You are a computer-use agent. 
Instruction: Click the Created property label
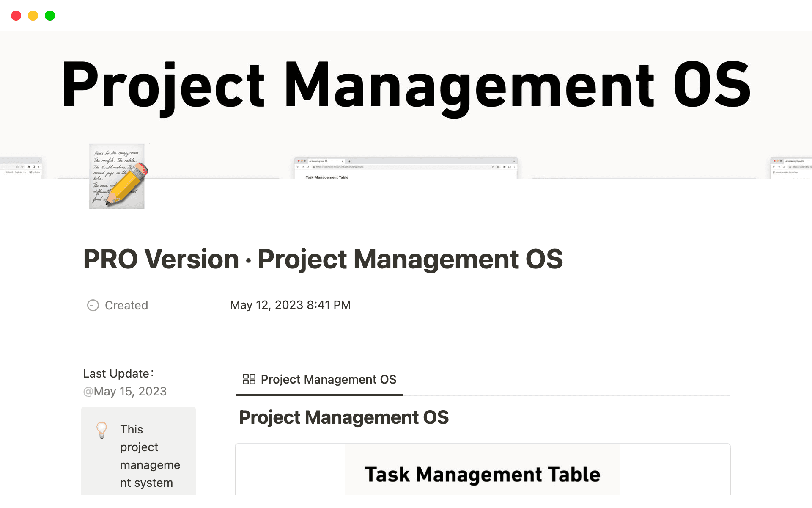pyautogui.click(x=126, y=305)
